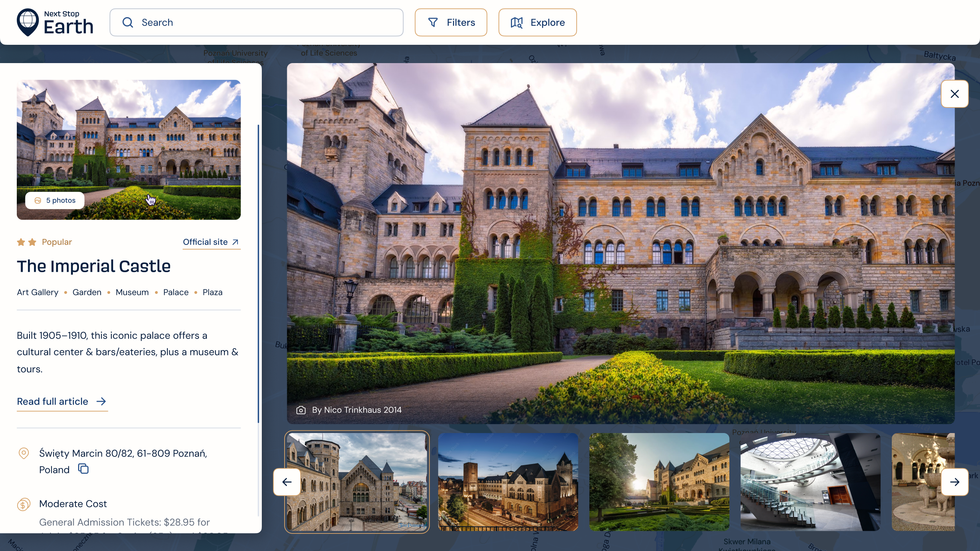Screen dimensions: 980x551
Task: Go to previous gallery photo arrow
Action: [x=287, y=482]
